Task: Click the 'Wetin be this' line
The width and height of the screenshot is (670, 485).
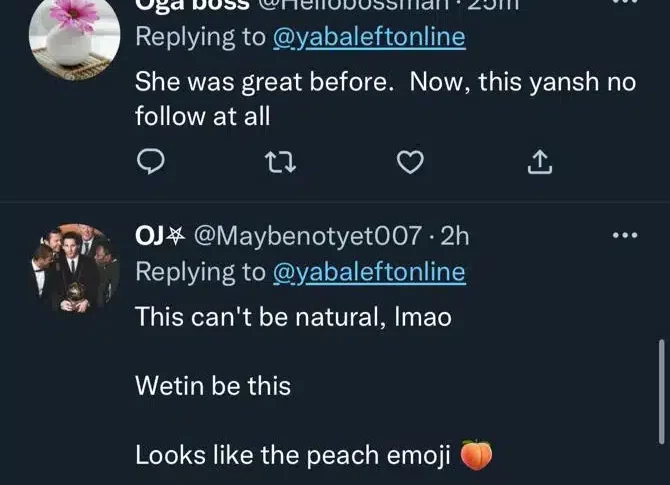Action: pyautogui.click(x=212, y=385)
